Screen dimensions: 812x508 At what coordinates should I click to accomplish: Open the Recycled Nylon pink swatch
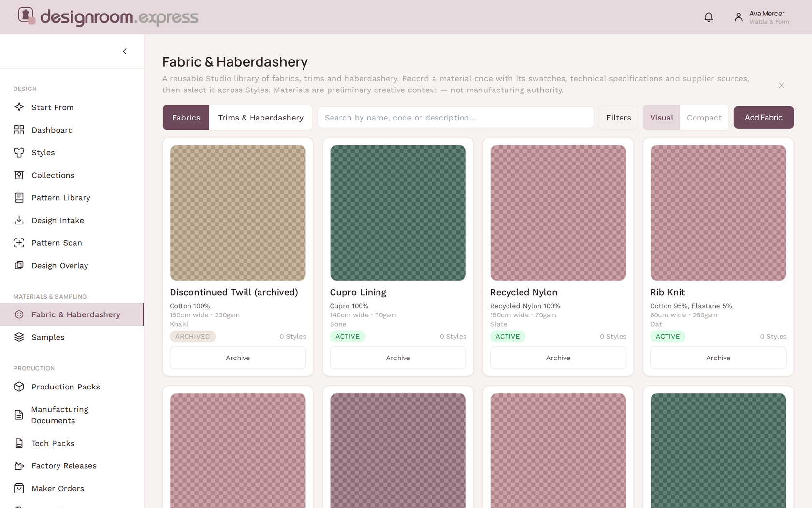coord(558,213)
